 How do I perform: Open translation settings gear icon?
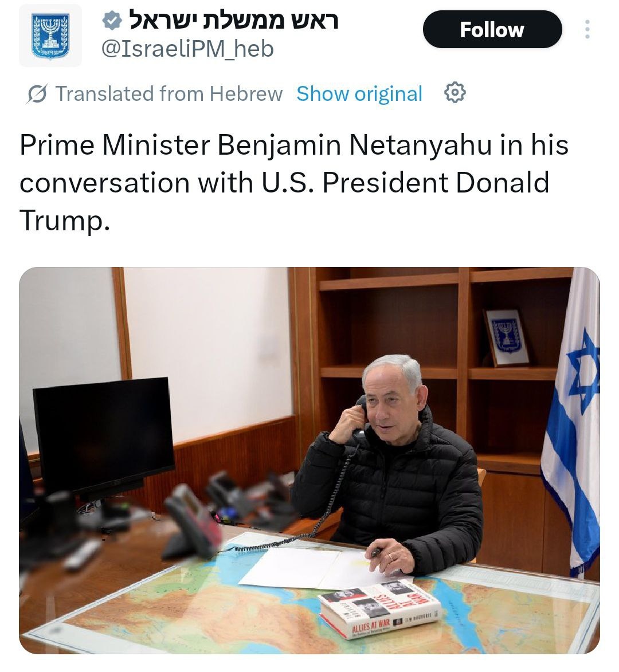[x=455, y=93]
